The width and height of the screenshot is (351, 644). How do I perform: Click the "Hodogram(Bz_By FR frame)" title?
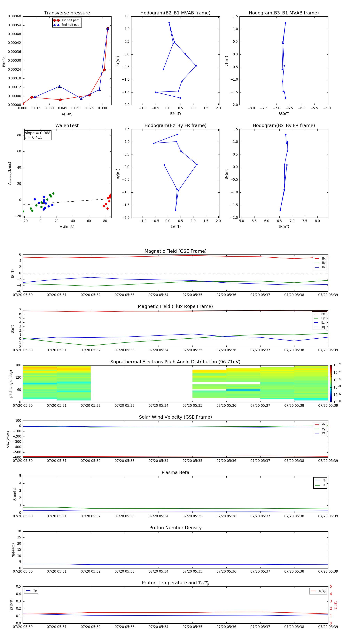[x=175, y=125]
